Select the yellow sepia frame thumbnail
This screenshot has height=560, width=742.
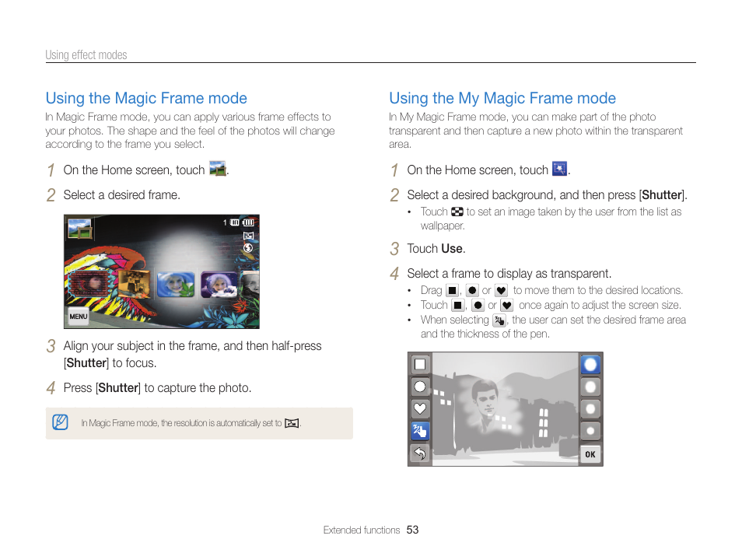135,284
